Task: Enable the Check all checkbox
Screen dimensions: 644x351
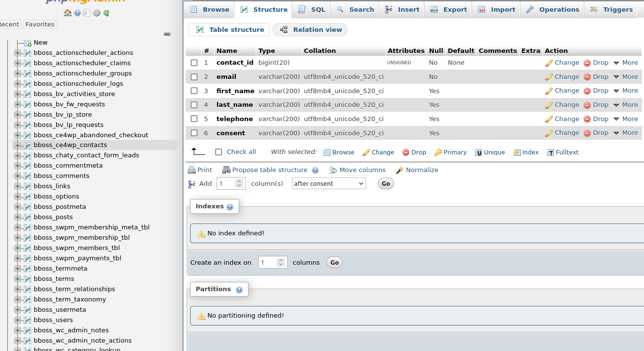Action: tap(219, 151)
